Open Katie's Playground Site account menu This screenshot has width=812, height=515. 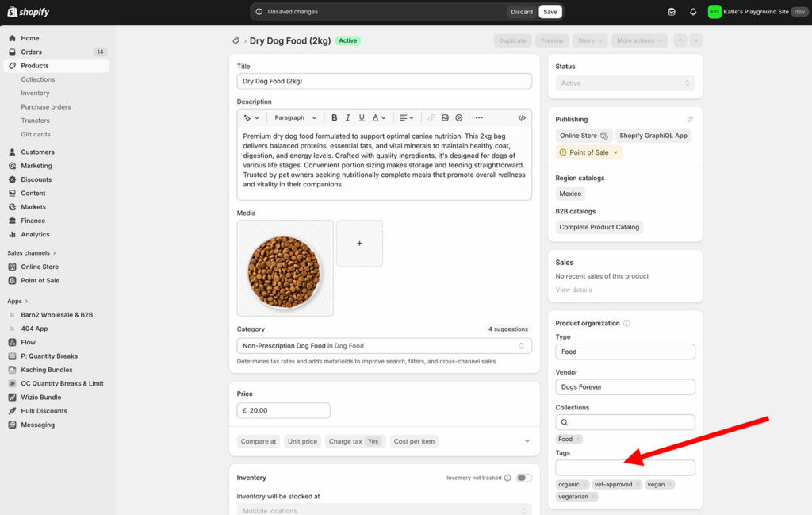tap(757, 11)
